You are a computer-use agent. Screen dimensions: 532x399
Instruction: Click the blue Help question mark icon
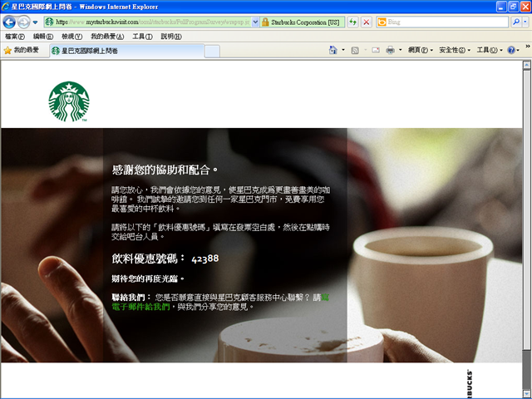coord(511,50)
